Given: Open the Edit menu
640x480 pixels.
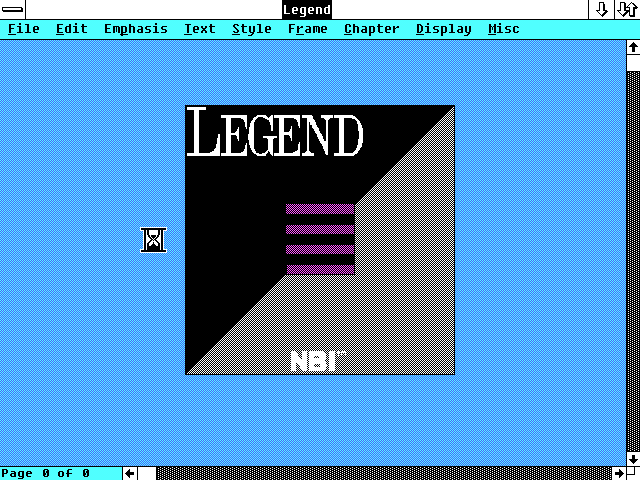Looking at the screenshot, I should [x=71, y=29].
